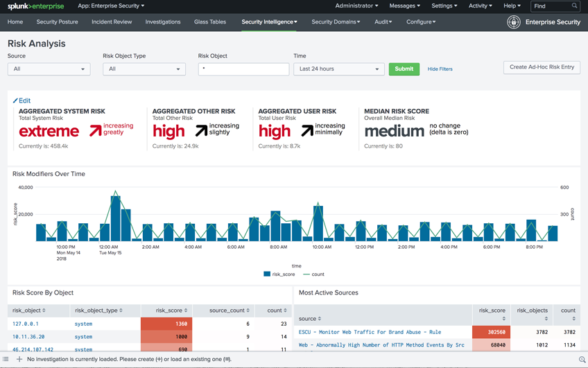Screen dimensions: 588x368
Task: Open the Security Domains menu
Action: click(336, 22)
